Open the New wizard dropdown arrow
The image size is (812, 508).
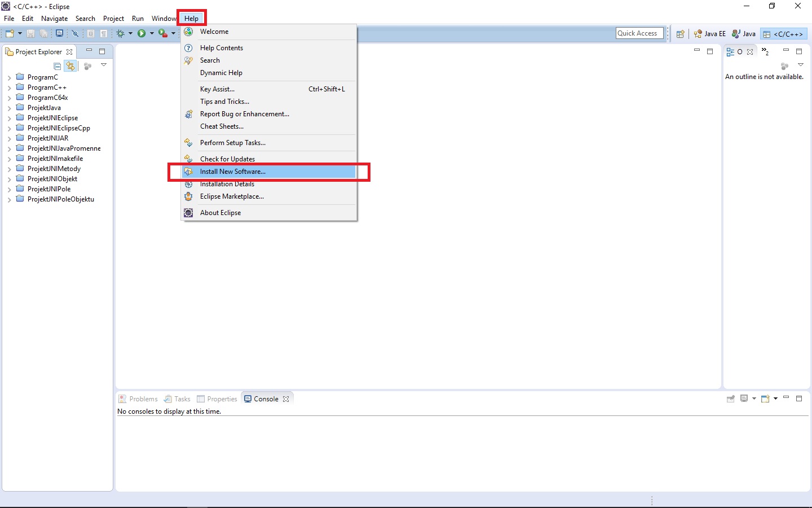20,34
